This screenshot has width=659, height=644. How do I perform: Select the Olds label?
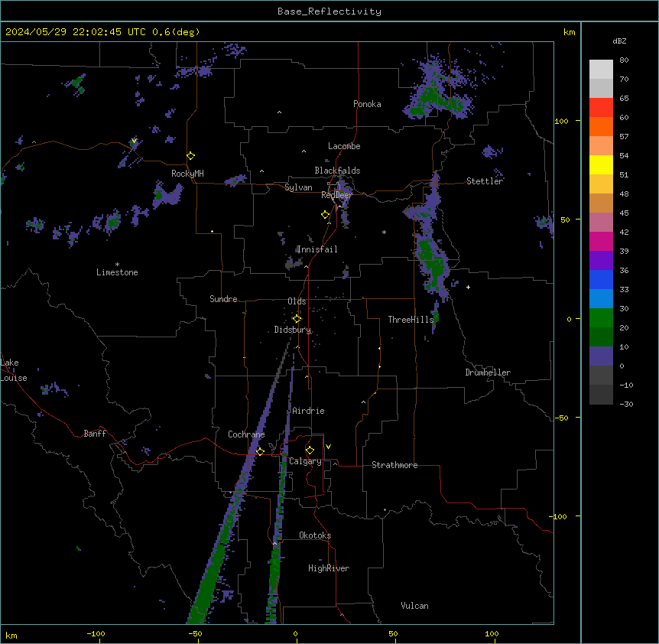[297, 301]
